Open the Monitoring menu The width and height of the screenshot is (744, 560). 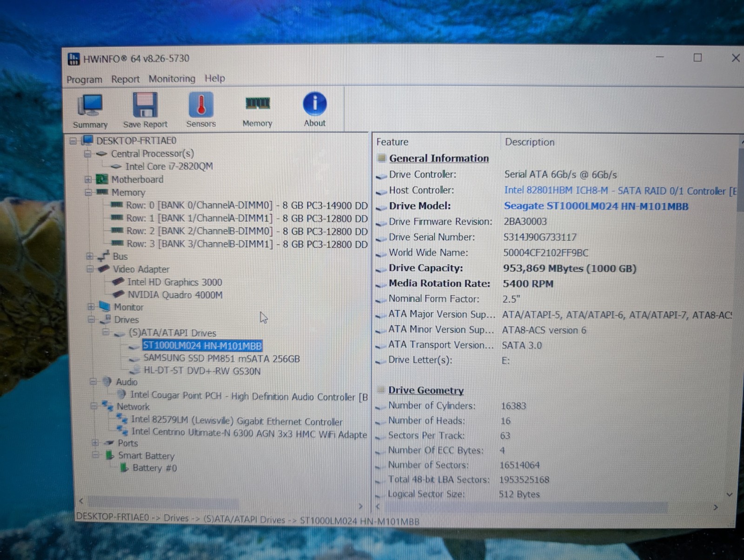click(x=172, y=79)
